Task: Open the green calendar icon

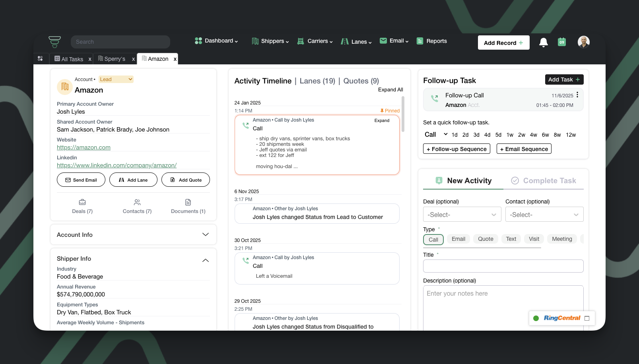Action: point(562,42)
